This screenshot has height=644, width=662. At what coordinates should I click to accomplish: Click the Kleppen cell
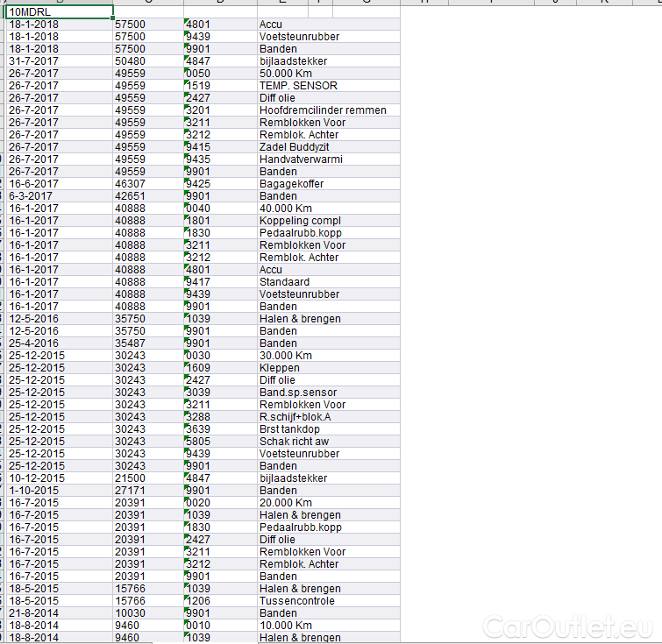click(279, 368)
